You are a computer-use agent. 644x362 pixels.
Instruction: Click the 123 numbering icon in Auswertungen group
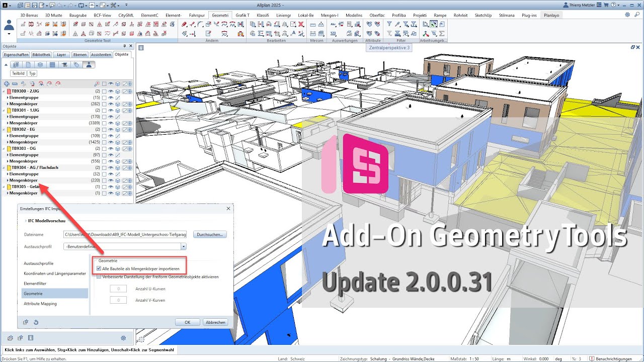[333, 33]
